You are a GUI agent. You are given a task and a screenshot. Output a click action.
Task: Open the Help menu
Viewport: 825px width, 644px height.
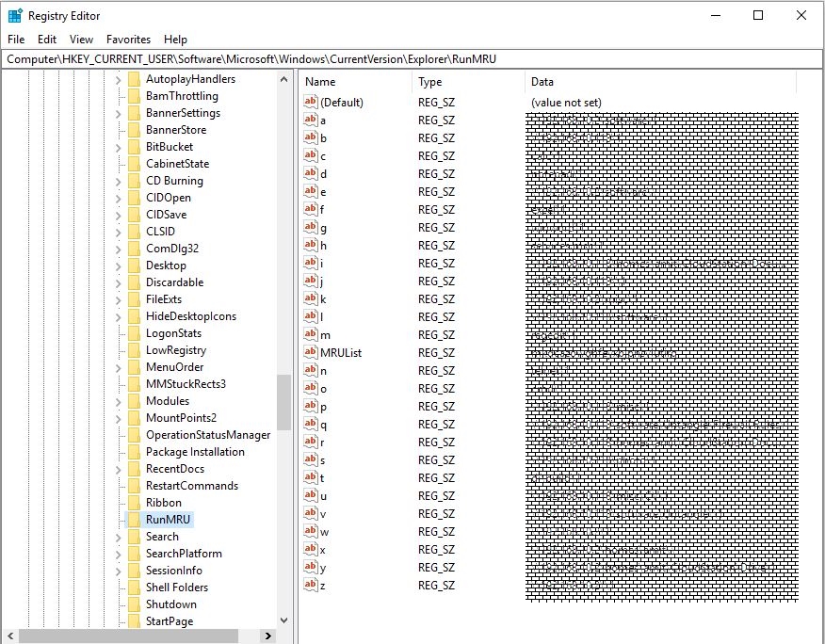(x=175, y=40)
